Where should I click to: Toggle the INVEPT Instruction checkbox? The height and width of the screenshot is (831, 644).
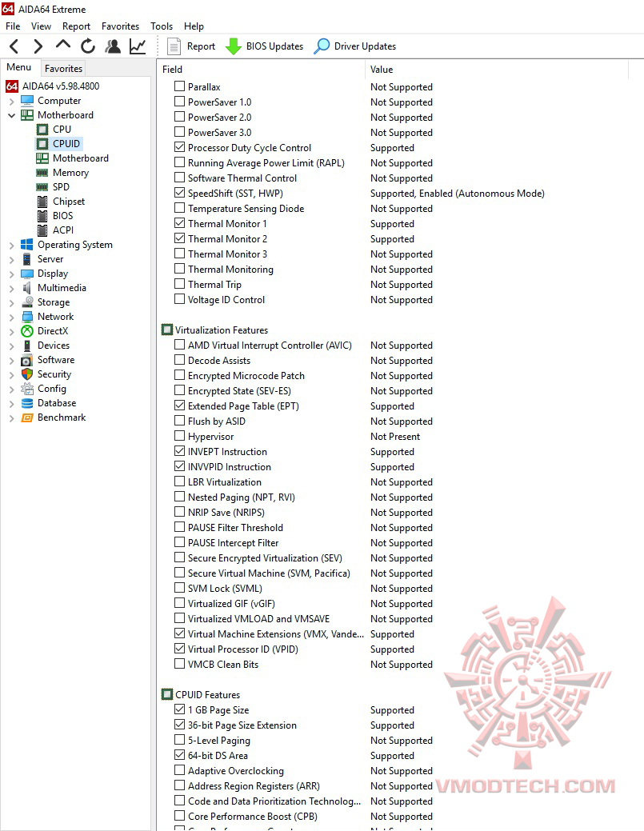point(180,451)
